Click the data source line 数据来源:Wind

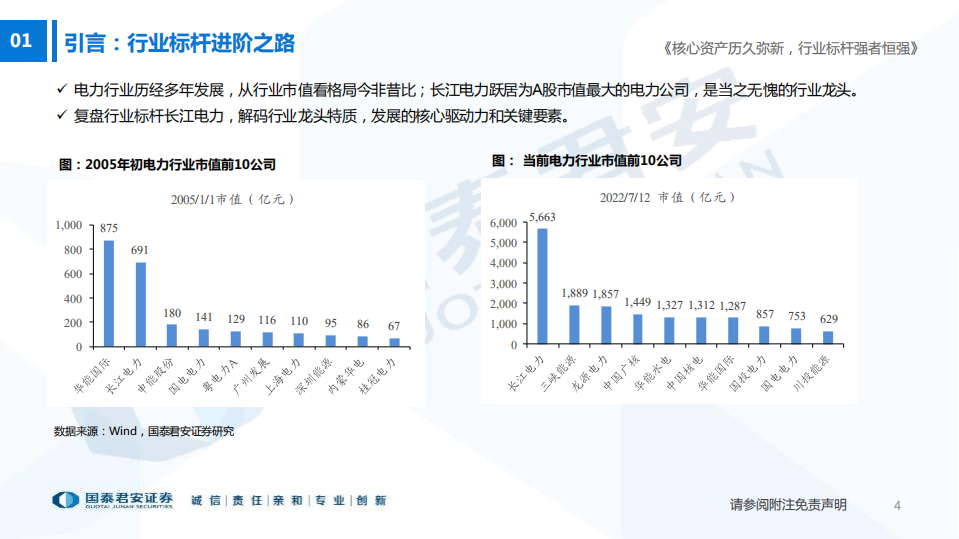[144, 431]
